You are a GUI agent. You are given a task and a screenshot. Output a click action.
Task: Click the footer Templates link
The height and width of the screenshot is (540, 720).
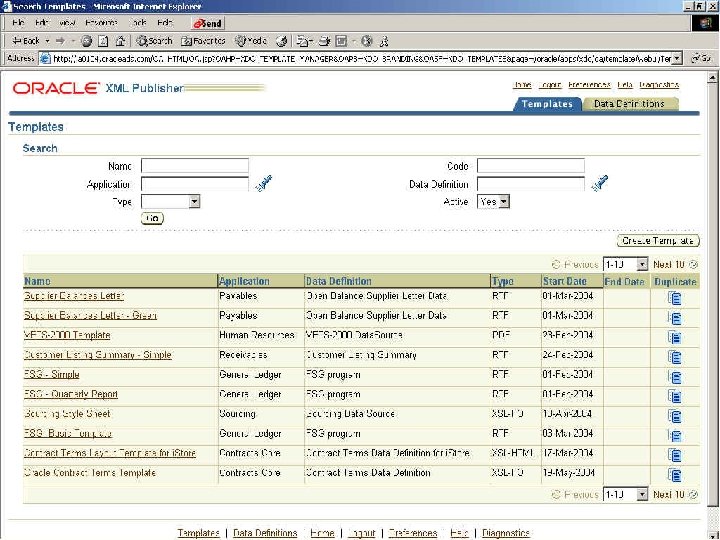(198, 533)
